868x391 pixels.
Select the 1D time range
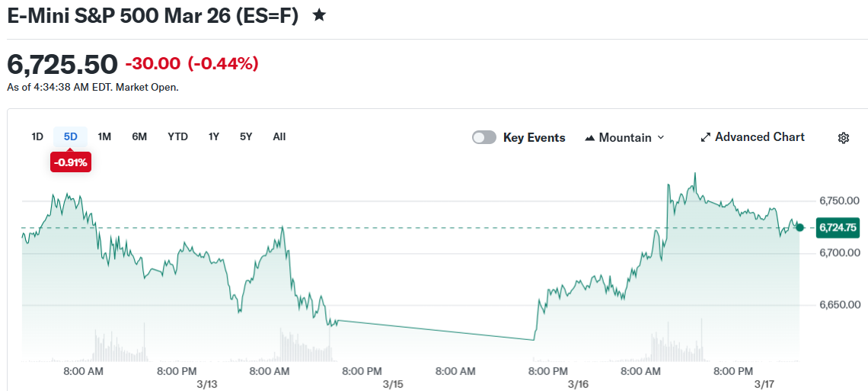coord(37,136)
